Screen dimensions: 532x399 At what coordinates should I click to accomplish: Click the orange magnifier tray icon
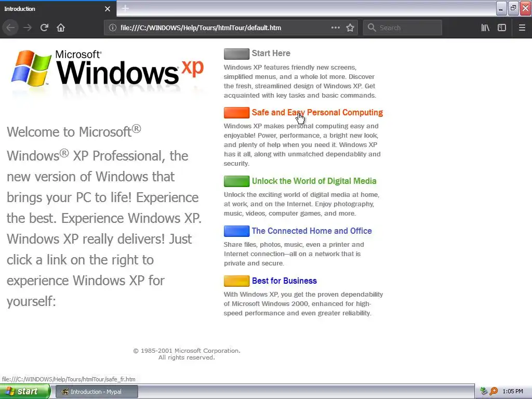[494, 392]
